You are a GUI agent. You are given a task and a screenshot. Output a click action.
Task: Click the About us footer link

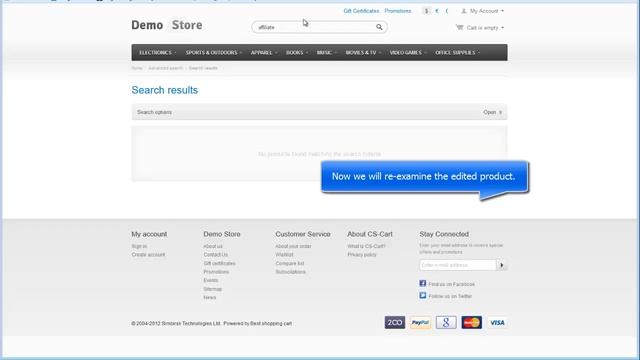point(213,246)
